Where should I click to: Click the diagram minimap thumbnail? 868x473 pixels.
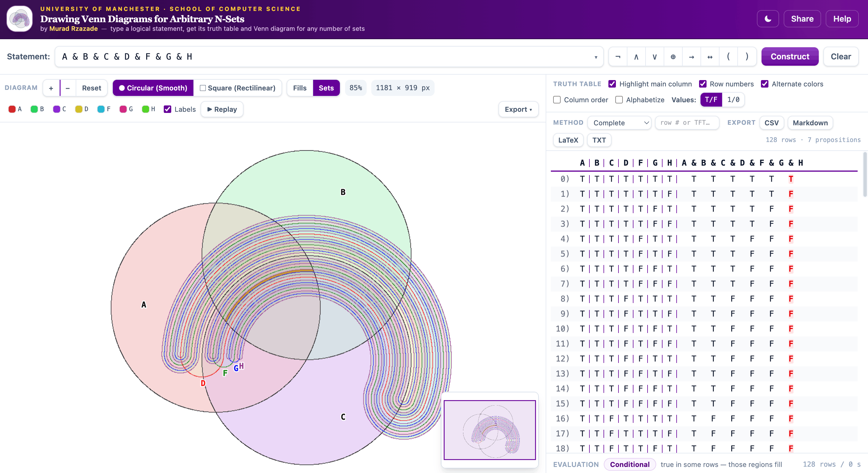[490, 430]
